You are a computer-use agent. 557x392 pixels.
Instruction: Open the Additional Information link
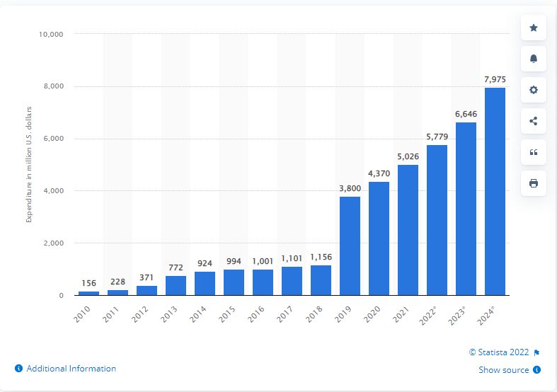click(x=71, y=369)
